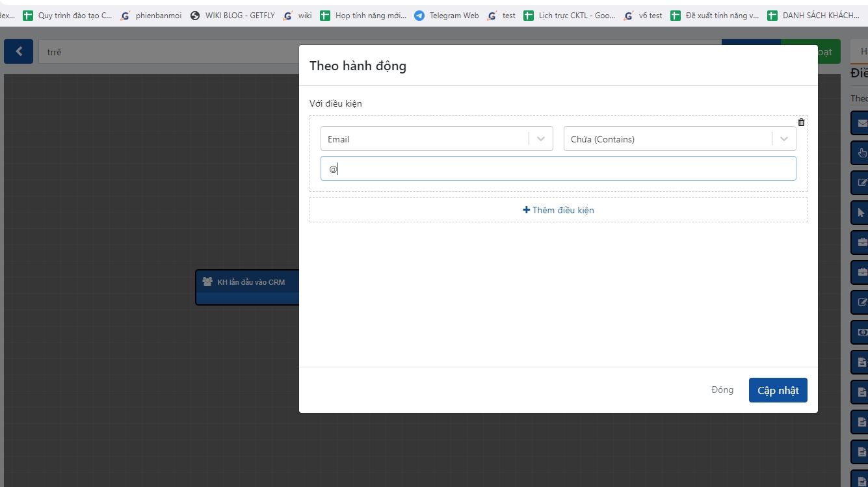The image size is (868, 487).
Task: Click 'Đóng' to close the dialog
Action: click(722, 390)
